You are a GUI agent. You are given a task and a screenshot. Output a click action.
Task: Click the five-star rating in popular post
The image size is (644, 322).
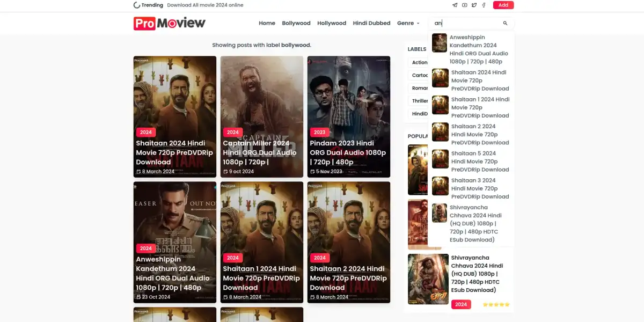pos(496,304)
